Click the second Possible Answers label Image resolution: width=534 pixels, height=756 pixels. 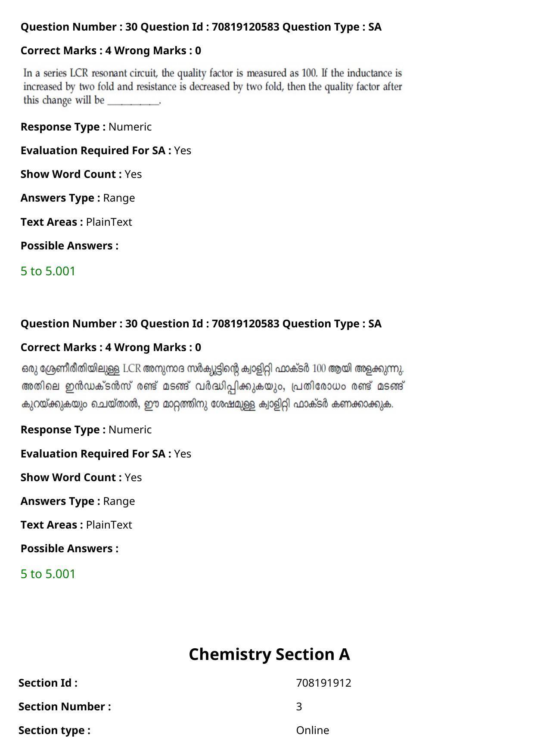tap(69, 548)
